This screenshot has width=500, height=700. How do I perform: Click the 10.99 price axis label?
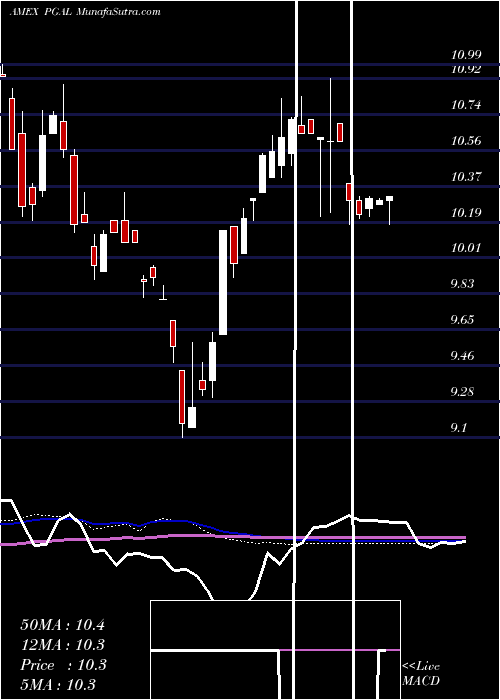(x=466, y=55)
